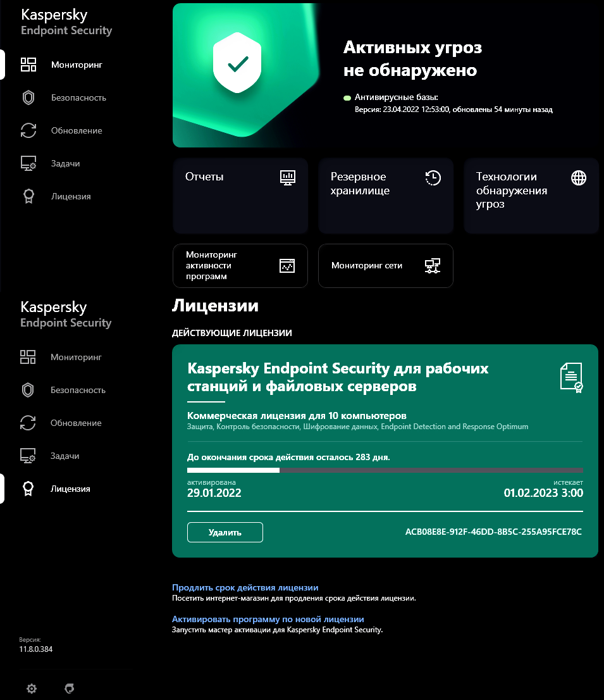Click the network computers icon on Мониторинг сети
604x700 pixels.
click(433, 266)
